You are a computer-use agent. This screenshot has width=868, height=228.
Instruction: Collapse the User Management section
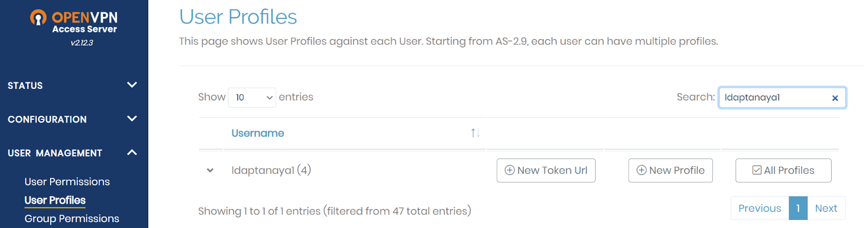coord(72,153)
